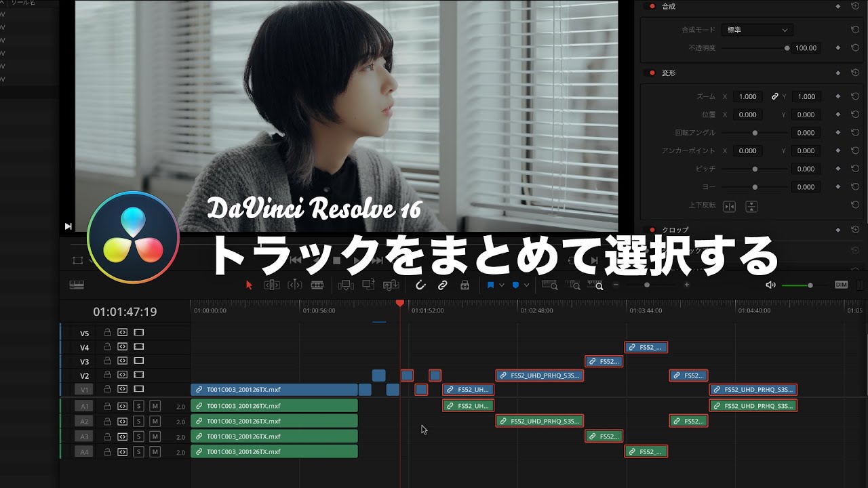Viewport: 868px width, 488px height.
Task: Select T001C003_200126TX.mxf clip on A4 track
Action: pyautogui.click(x=274, y=451)
